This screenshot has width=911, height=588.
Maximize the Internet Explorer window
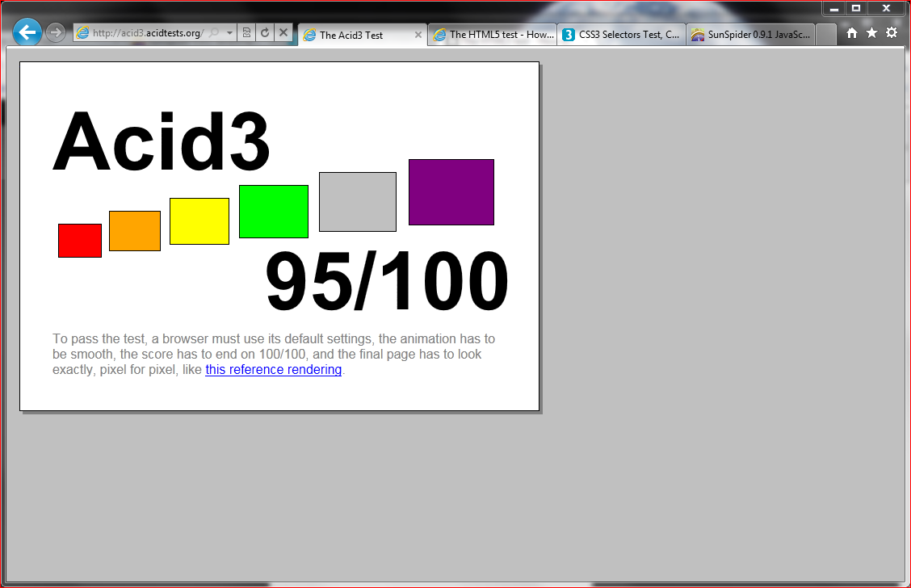click(856, 8)
